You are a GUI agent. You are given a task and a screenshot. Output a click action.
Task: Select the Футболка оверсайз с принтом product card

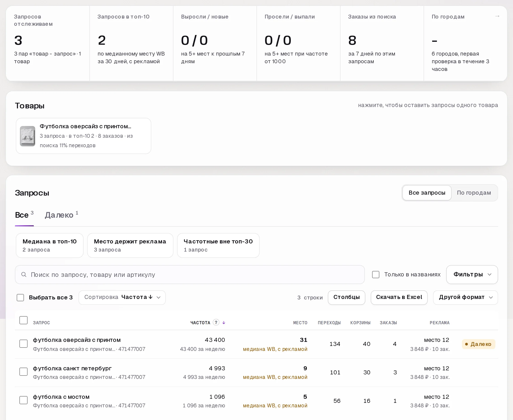pyautogui.click(x=84, y=136)
